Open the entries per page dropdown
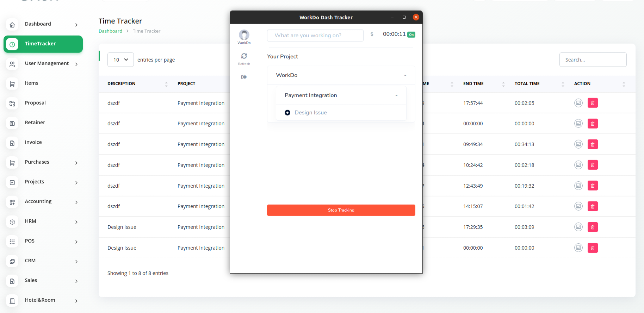The height and width of the screenshot is (313, 644). click(x=120, y=60)
